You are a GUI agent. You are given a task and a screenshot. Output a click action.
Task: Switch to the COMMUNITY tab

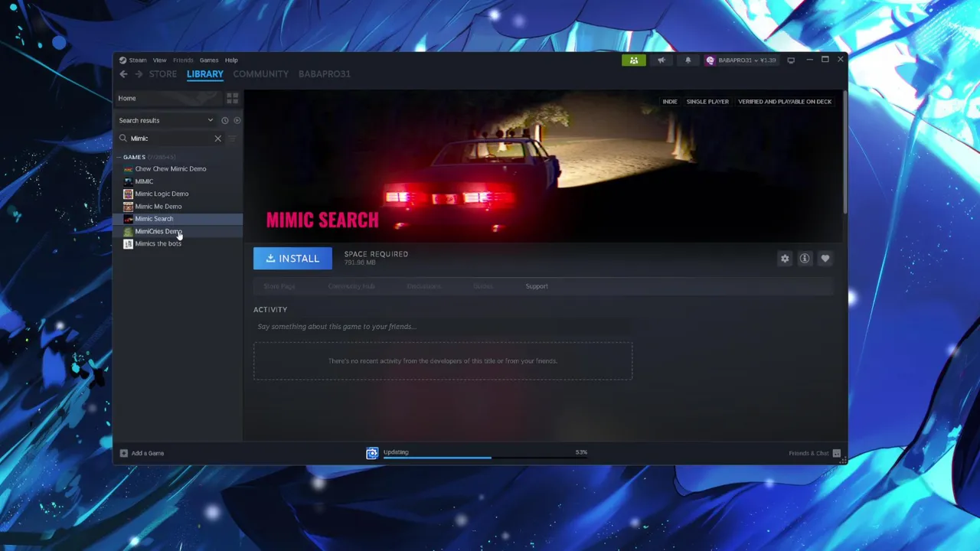coord(261,74)
